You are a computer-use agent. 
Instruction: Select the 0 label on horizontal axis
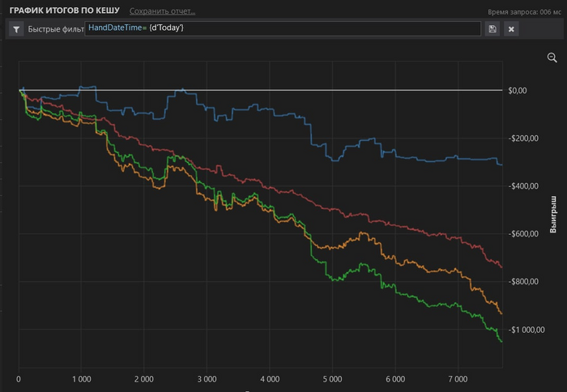coord(19,379)
